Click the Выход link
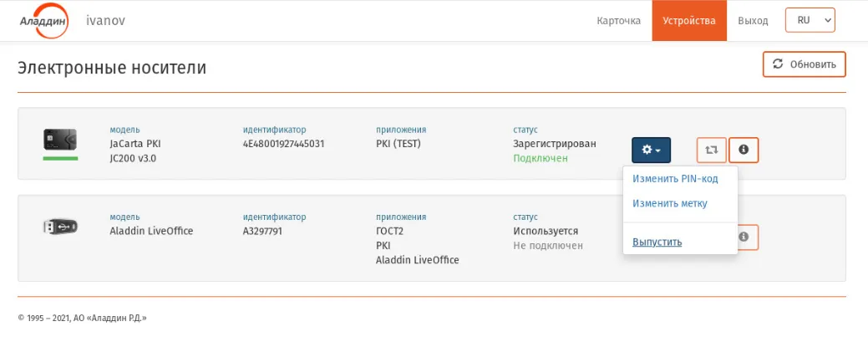 753,21
